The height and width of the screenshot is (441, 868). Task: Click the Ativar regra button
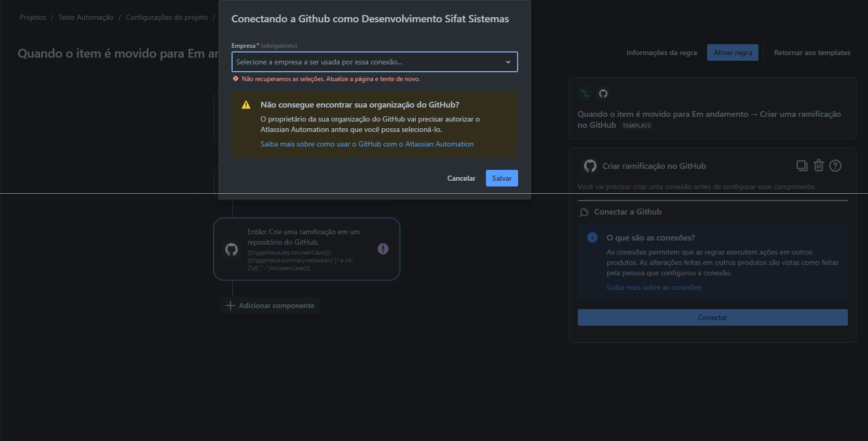click(x=733, y=52)
